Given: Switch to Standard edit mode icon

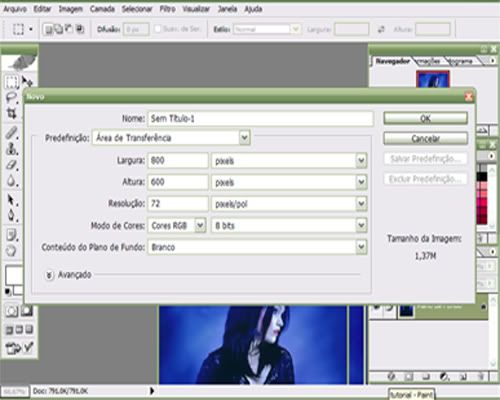Looking at the screenshot, I should pyautogui.click(x=11, y=311).
